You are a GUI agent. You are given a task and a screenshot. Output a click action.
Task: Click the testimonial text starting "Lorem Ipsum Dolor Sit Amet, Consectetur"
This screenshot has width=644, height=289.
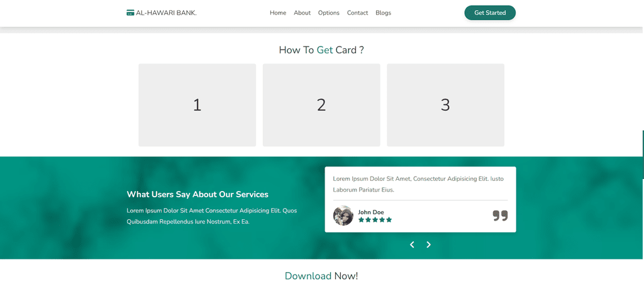(418, 184)
